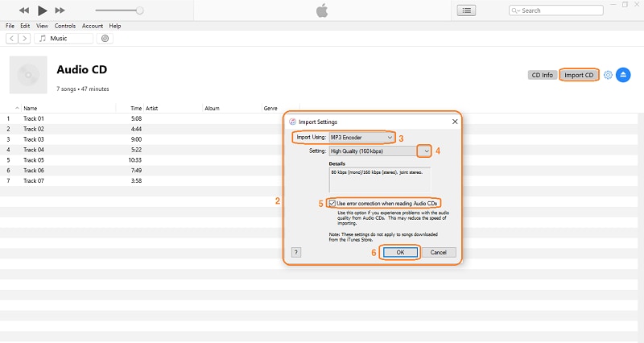The width and height of the screenshot is (644, 343).
Task: Select Track 02 in the list
Action: [34, 129]
